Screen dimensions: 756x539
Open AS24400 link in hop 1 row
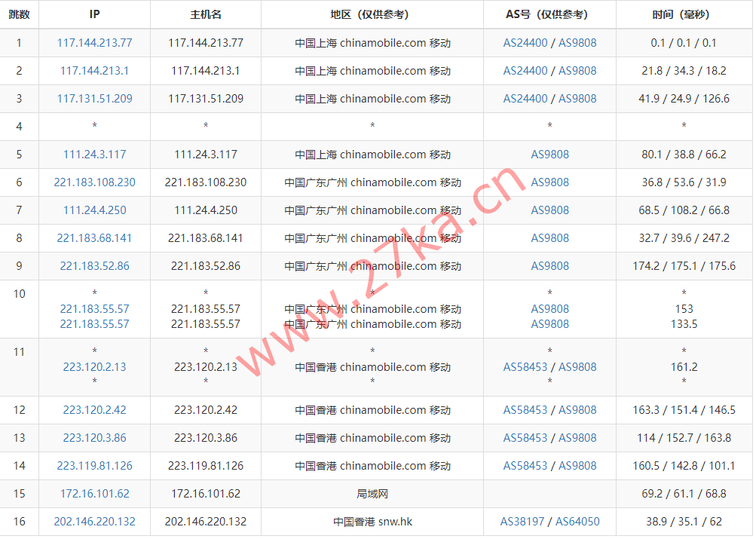coord(525,43)
